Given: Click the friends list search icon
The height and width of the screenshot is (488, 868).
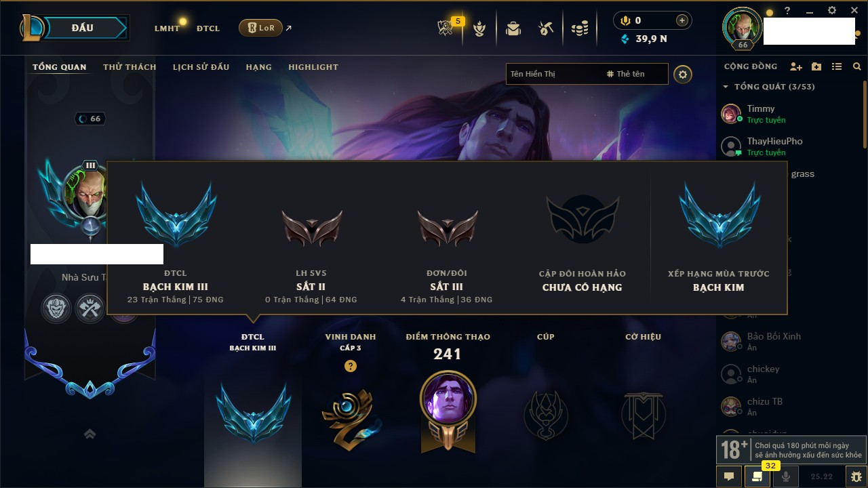Looking at the screenshot, I should coord(857,66).
